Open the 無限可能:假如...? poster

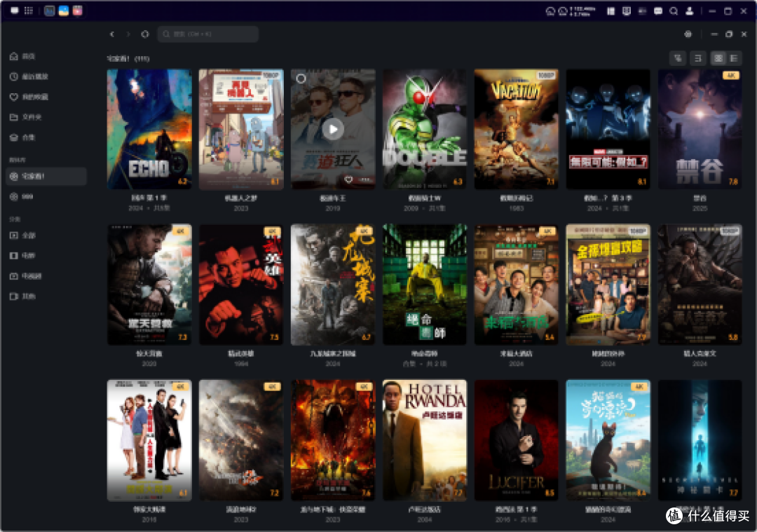click(x=608, y=129)
